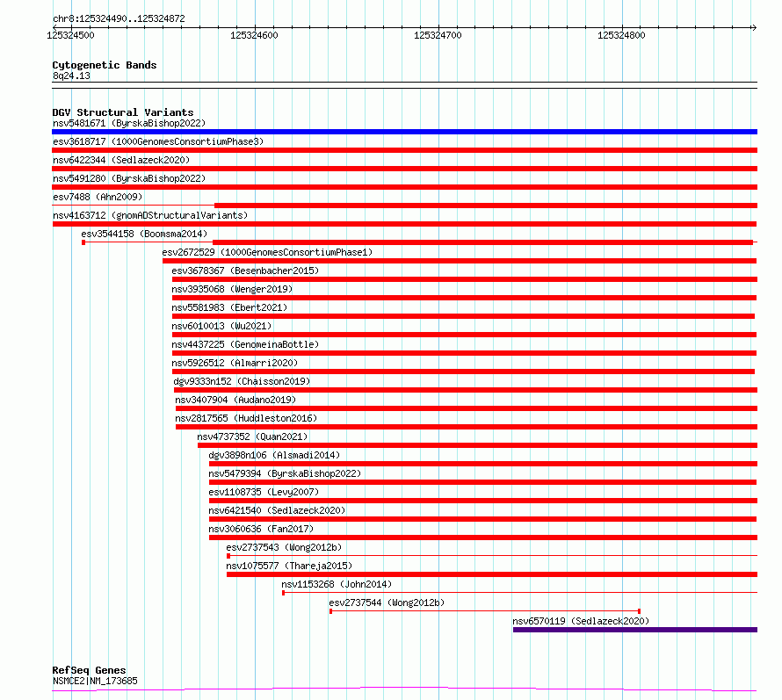Select the purple nsv6570119 variant bar
This screenshot has width=782, height=700.
(635, 630)
